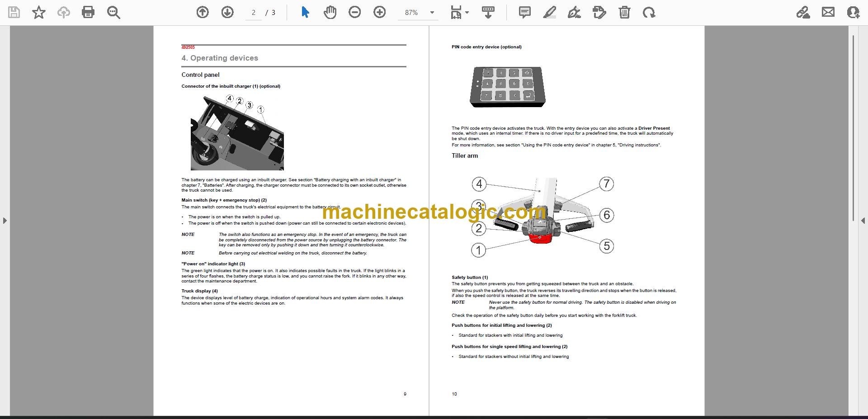Click the stamp tool icon
The height and width of the screenshot is (419, 868).
599,12
